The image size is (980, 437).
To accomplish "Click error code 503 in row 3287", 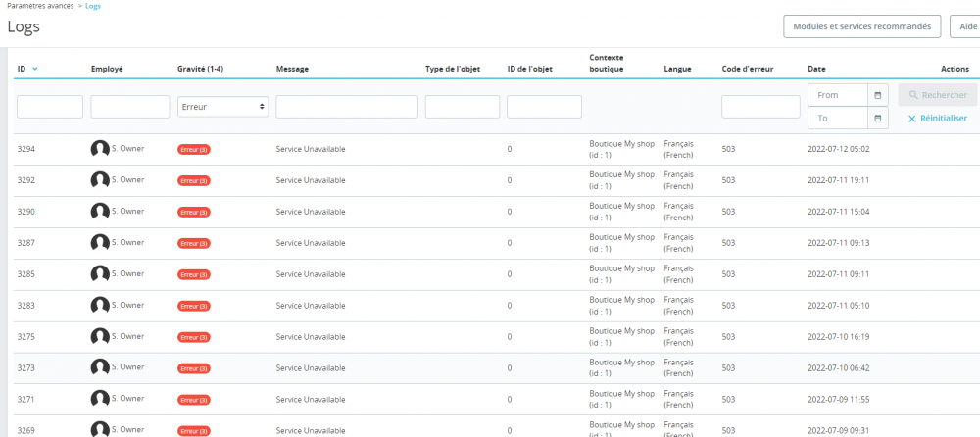I will pyautogui.click(x=728, y=243).
